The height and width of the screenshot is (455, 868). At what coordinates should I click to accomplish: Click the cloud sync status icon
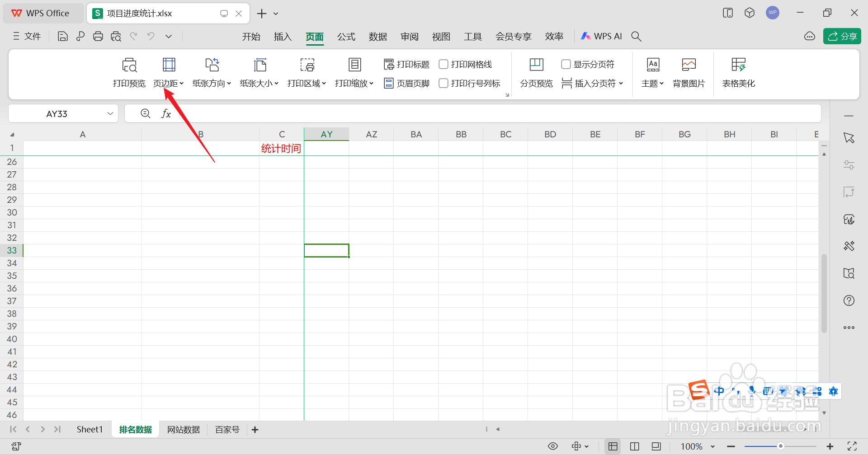pyautogui.click(x=810, y=37)
